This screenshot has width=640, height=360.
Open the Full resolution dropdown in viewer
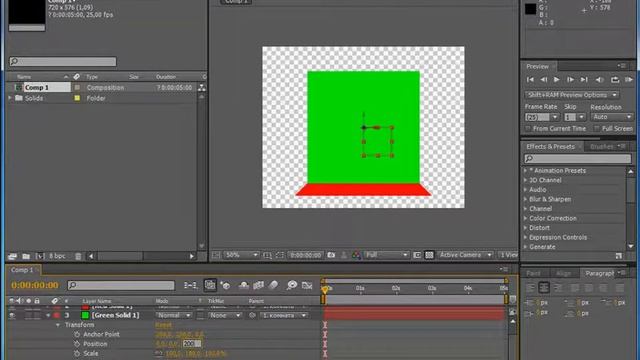coord(386,255)
